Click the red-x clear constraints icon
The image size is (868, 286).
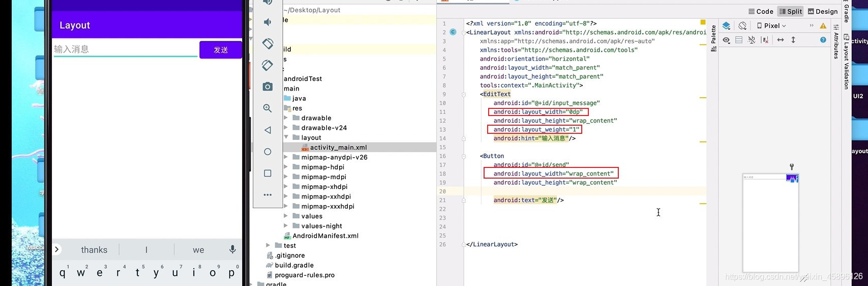pos(765,40)
